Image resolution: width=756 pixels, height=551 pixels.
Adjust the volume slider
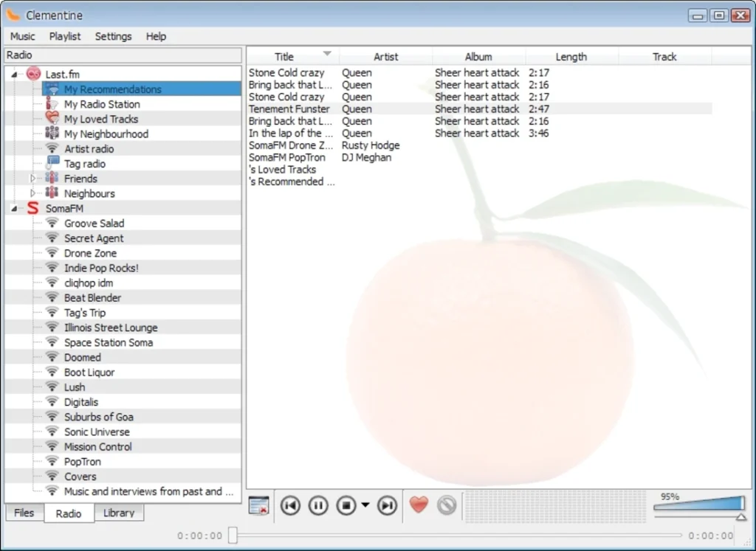pyautogui.click(x=698, y=504)
